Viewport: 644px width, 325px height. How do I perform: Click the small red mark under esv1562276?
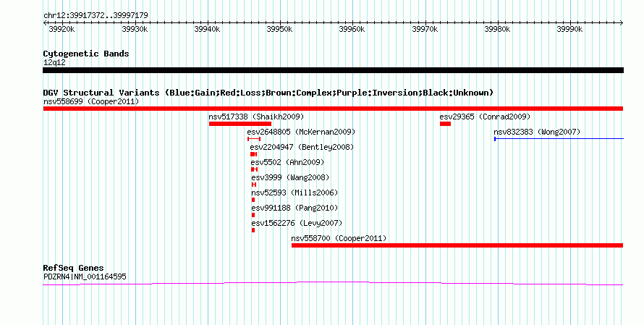(253, 230)
